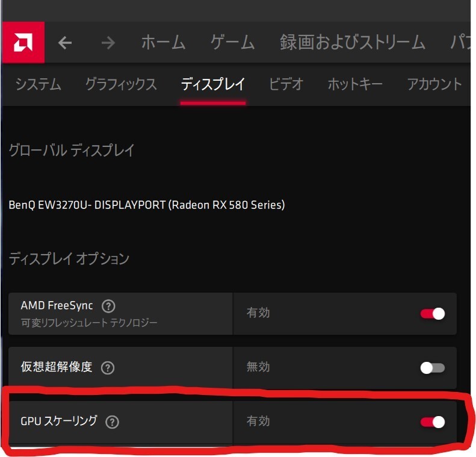Viewport: 476px width, 457px height.
Task: Click the 仮想超解像度 label
Action: click(57, 367)
